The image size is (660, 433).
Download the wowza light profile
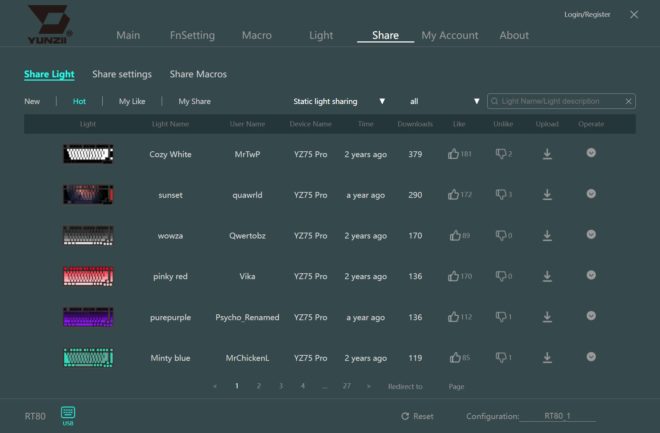(x=547, y=236)
